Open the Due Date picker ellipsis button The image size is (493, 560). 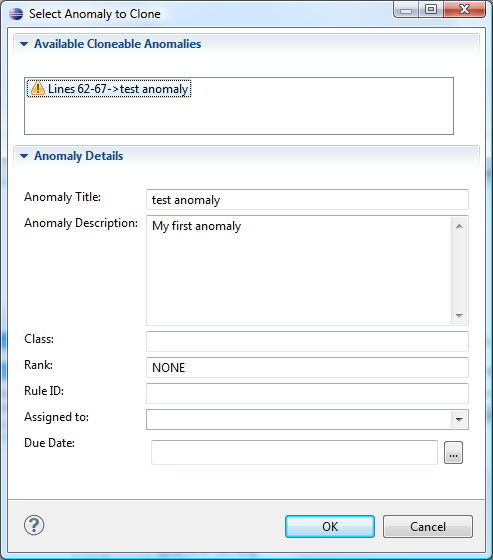tap(453, 452)
